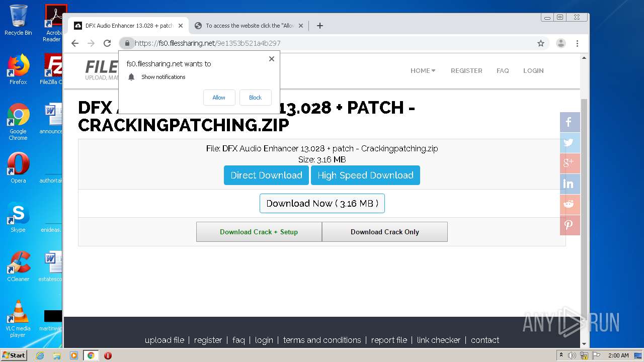Open Firefox desktop shortcut
The height and width of the screenshot is (362, 644).
(18, 69)
